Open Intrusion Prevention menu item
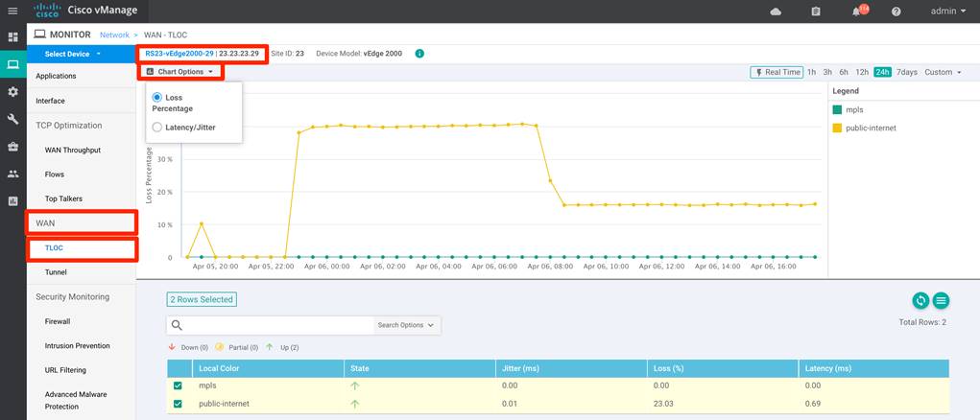This screenshot has width=980, height=420. (78, 346)
